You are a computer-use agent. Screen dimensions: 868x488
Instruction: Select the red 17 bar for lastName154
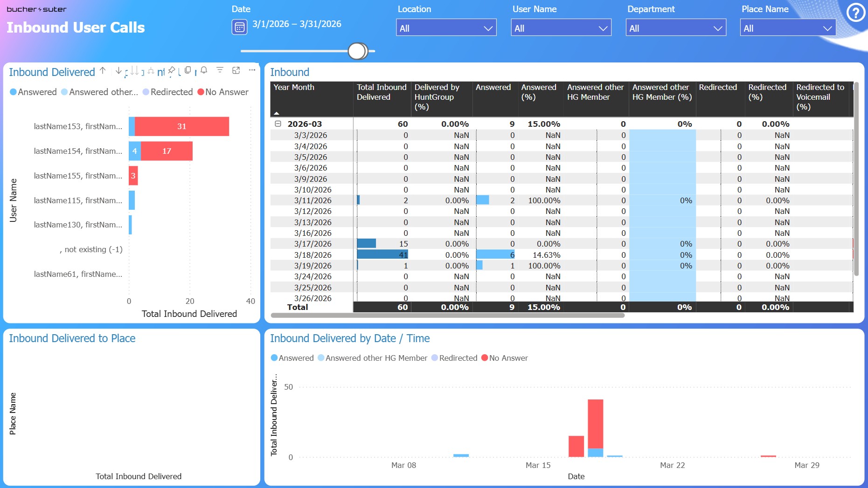pyautogui.click(x=167, y=151)
